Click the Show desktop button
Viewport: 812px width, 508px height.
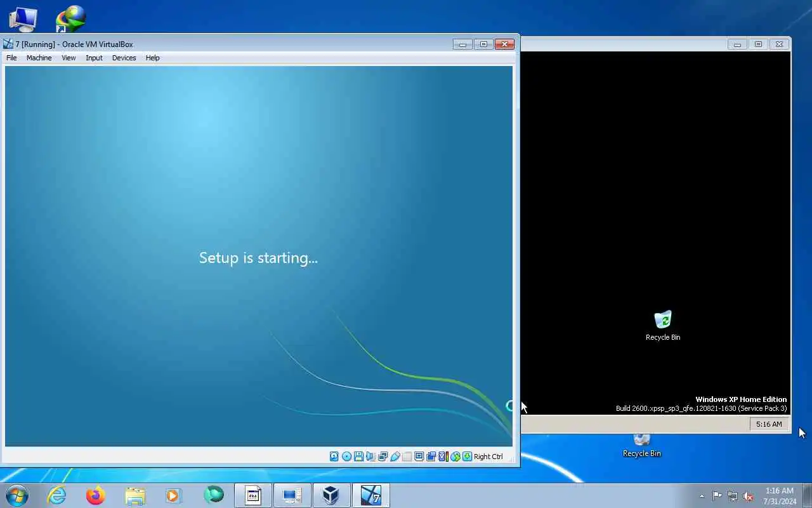(x=807, y=495)
